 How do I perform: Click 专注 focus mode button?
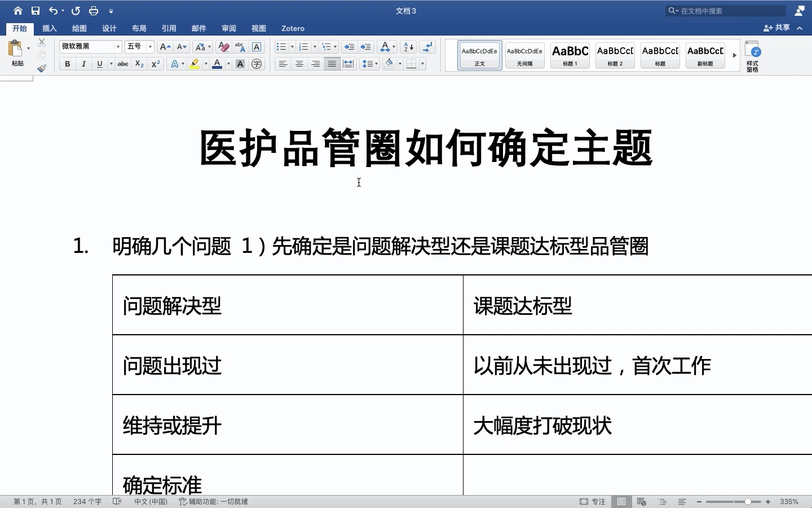593,501
